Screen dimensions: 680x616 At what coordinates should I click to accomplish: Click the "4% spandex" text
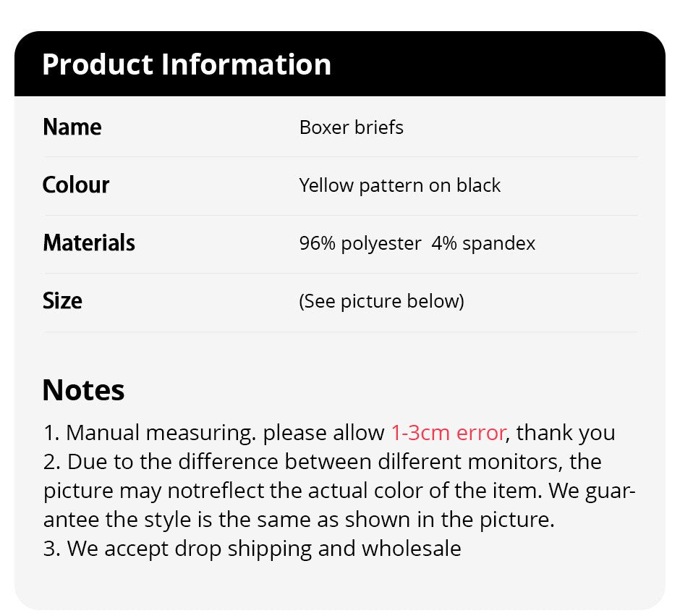483,243
